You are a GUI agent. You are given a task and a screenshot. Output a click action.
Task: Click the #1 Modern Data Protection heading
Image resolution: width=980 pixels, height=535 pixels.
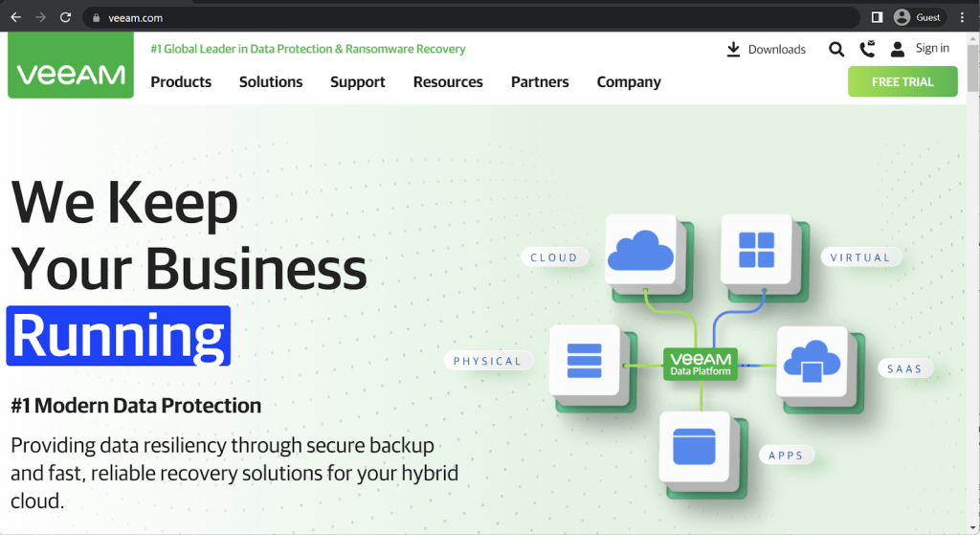pyautogui.click(x=136, y=405)
